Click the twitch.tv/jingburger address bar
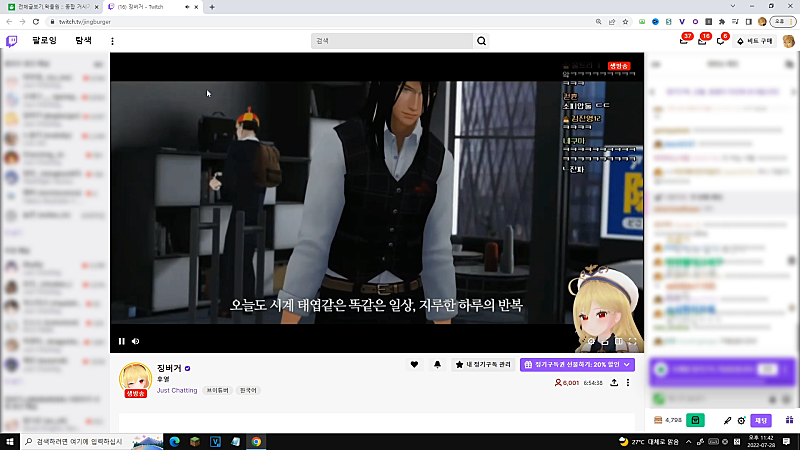 click(321, 22)
